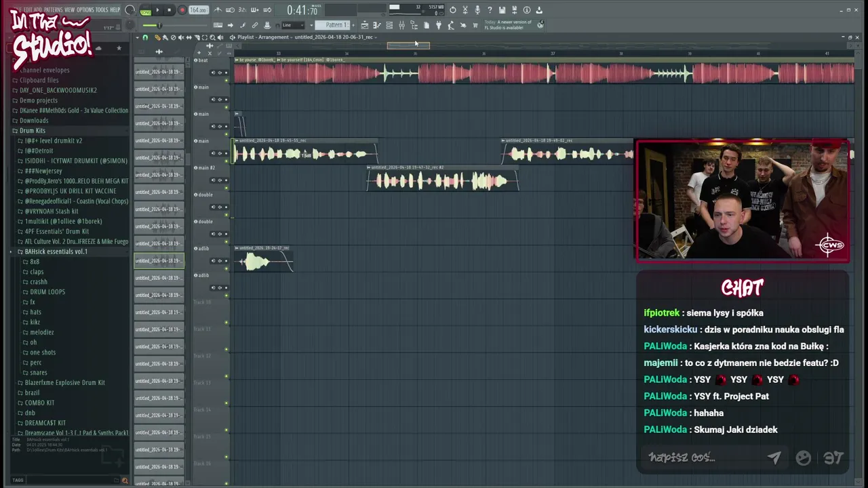Select the highlighted picker clip entry
This screenshot has height=488, width=868.
(159, 260)
